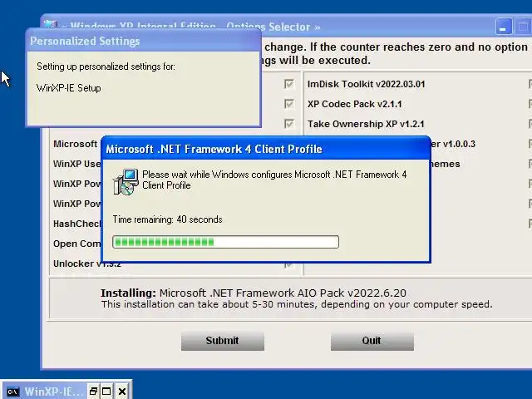Click the Quit button
532x399 pixels.
[x=372, y=341]
